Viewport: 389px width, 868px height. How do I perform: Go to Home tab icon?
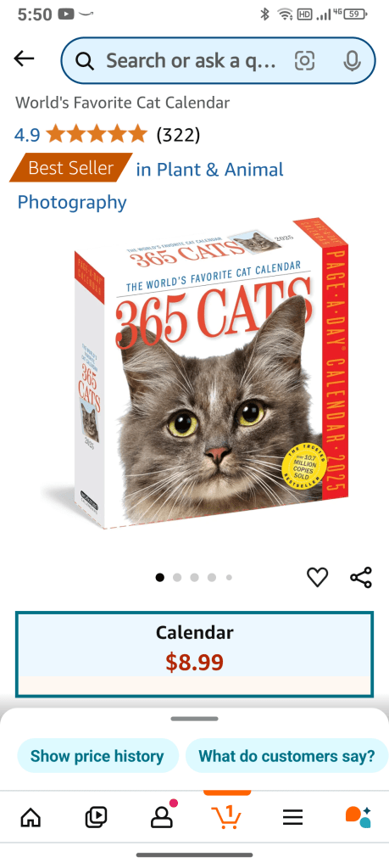(31, 816)
